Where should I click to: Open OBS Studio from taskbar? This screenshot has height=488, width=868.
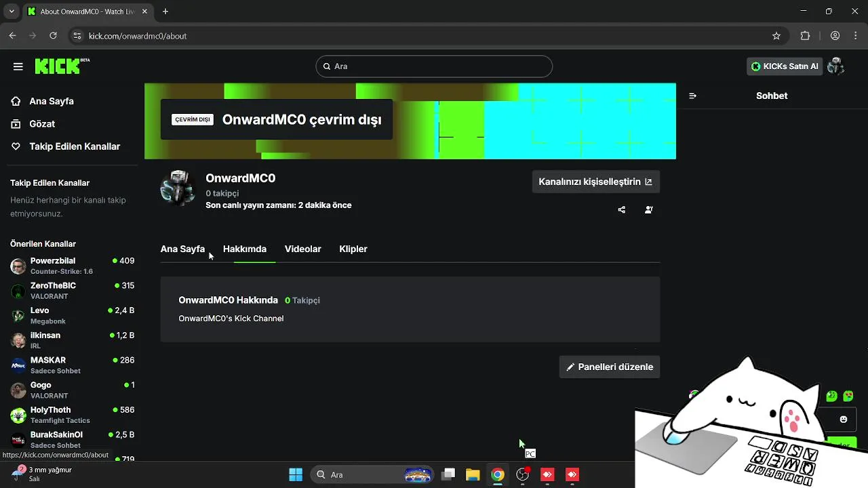click(523, 474)
